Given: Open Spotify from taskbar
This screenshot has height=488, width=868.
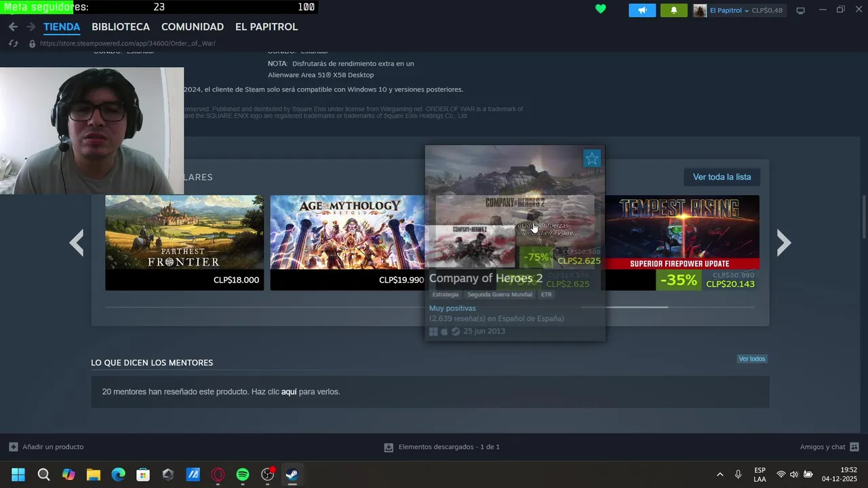Looking at the screenshot, I should click(x=243, y=474).
